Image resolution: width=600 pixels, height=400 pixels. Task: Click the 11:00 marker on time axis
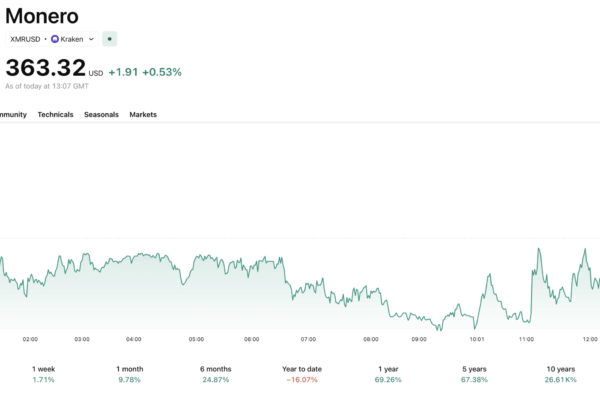[526, 339]
